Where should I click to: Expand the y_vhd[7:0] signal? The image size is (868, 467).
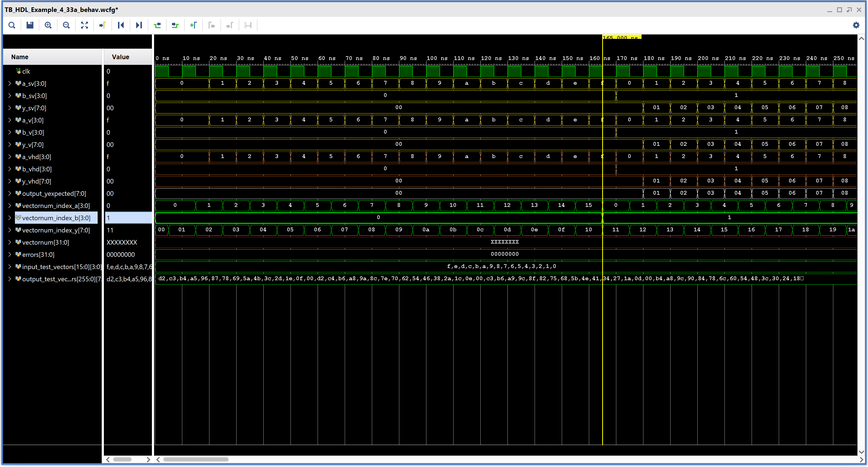[x=10, y=181]
